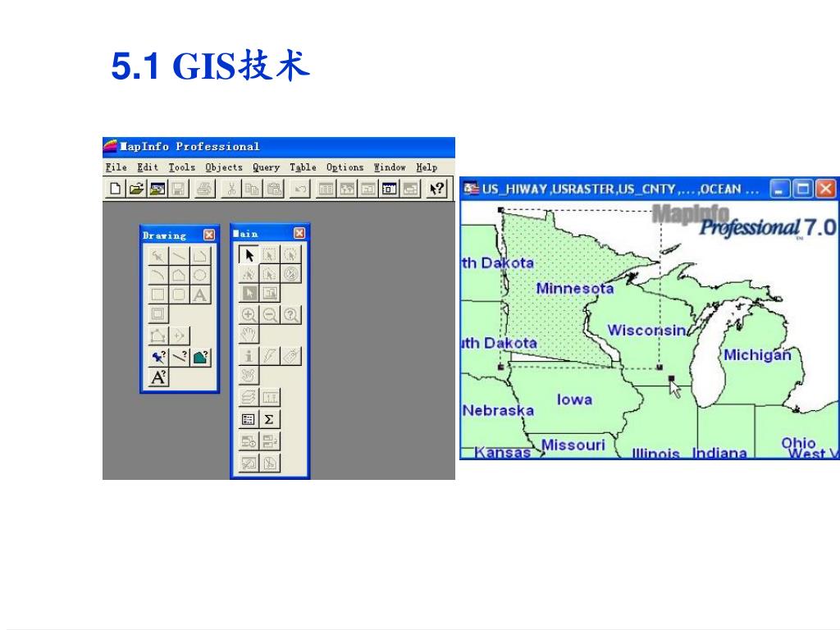Open Text Style 'A?' icon
Image resolution: width=840 pixels, height=630 pixels.
point(158,377)
